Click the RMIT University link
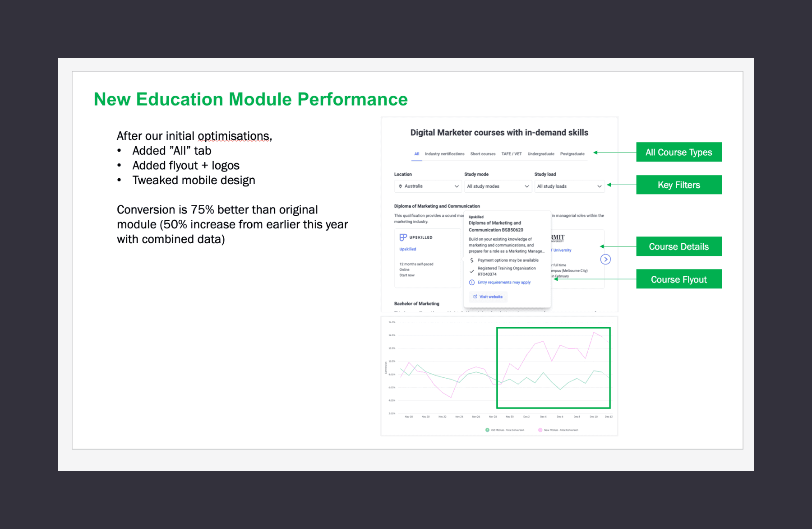 point(561,250)
